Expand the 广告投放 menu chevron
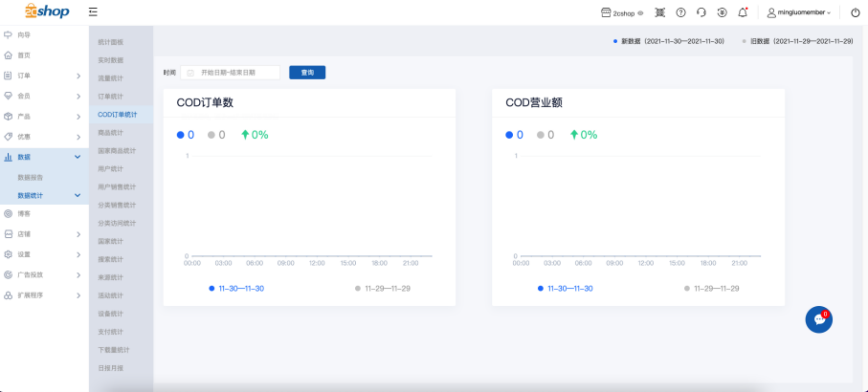The image size is (868, 392). [78, 275]
